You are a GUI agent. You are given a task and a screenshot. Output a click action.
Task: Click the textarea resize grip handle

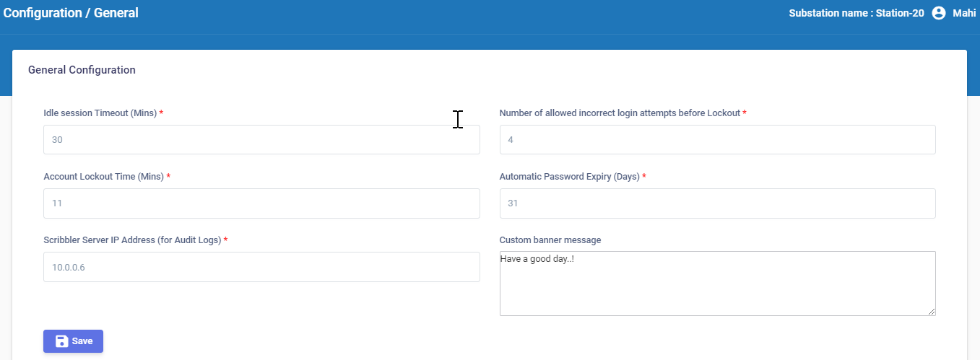point(931,311)
